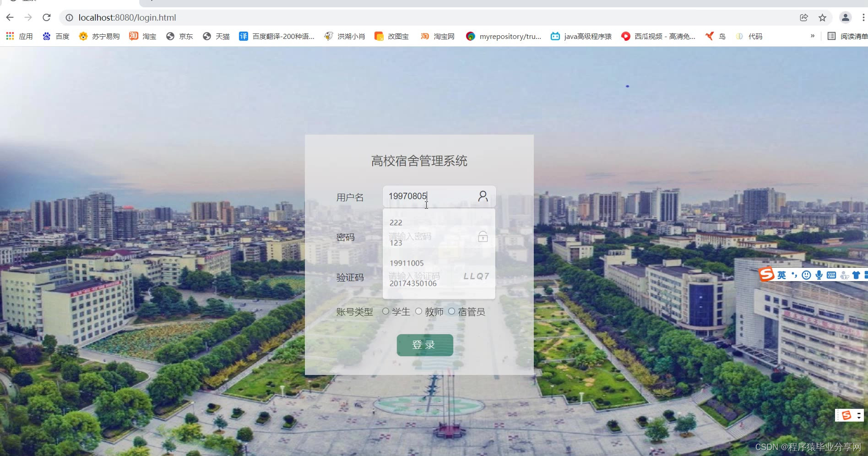The width and height of the screenshot is (868, 456).
Task: Refresh the LLQ7 captcha image
Action: tap(476, 276)
